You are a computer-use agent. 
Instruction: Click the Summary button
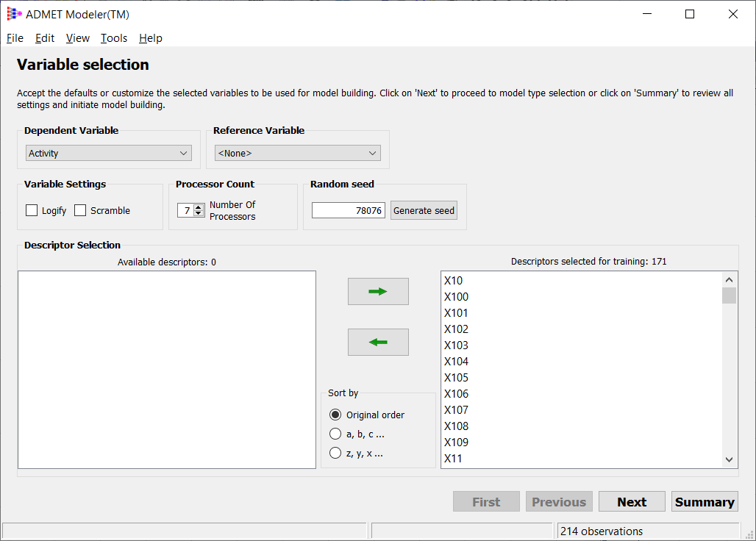click(705, 502)
